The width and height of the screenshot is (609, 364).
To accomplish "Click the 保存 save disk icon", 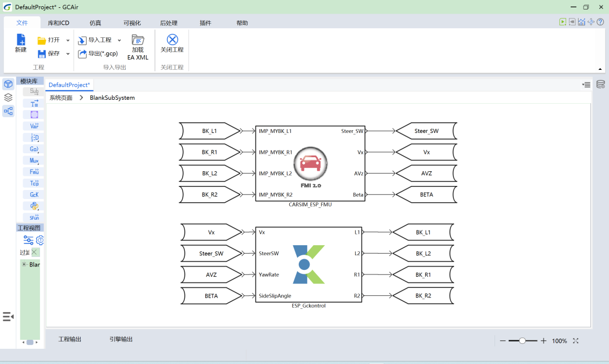I will [42, 54].
